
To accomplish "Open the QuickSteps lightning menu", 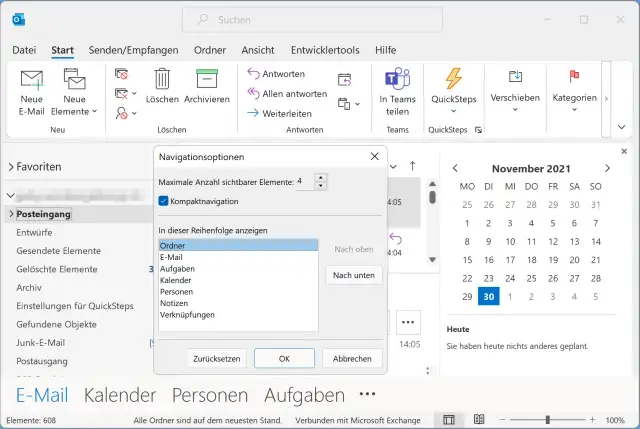I will pos(453,91).
